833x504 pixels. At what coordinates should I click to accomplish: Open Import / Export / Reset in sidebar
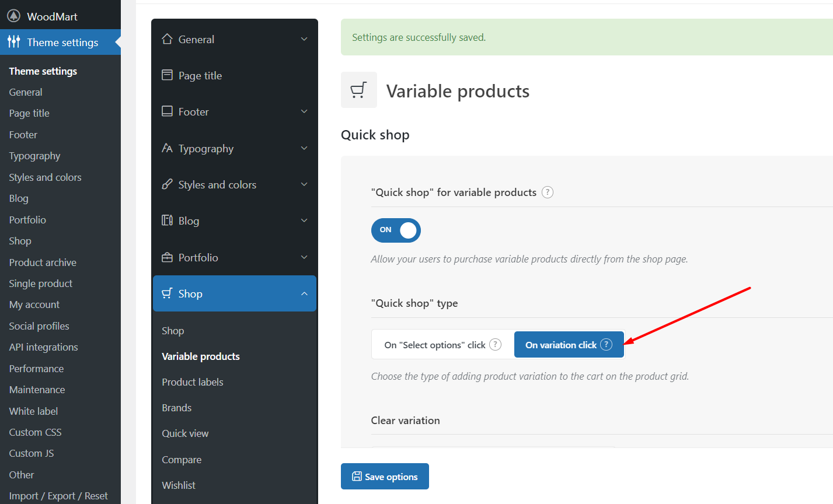58,496
